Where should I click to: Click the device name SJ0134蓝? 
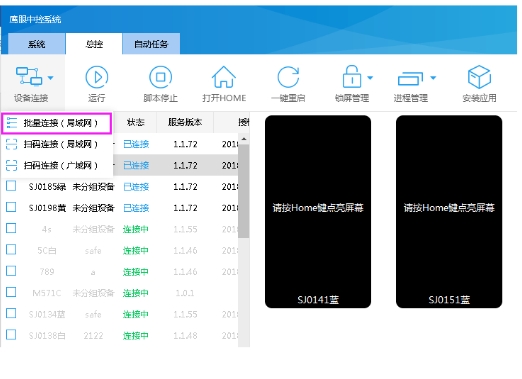coord(47,314)
